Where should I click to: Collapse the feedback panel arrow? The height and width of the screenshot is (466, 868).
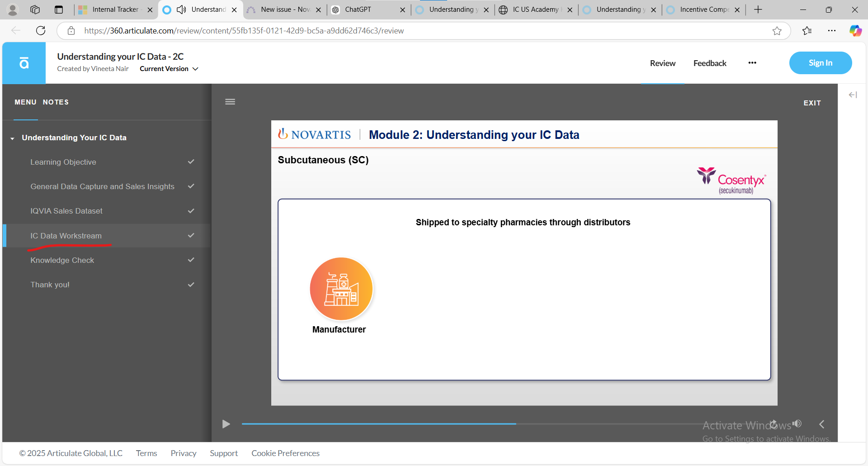(x=853, y=95)
